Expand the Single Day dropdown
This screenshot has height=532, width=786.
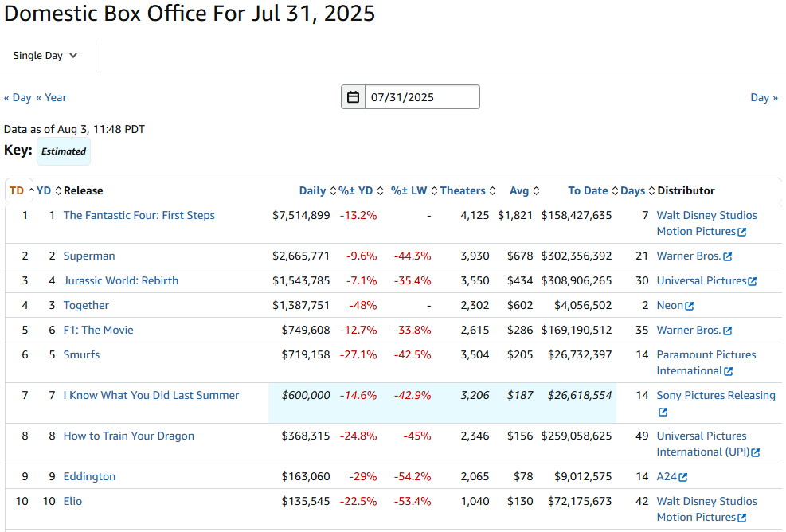pyautogui.click(x=45, y=56)
